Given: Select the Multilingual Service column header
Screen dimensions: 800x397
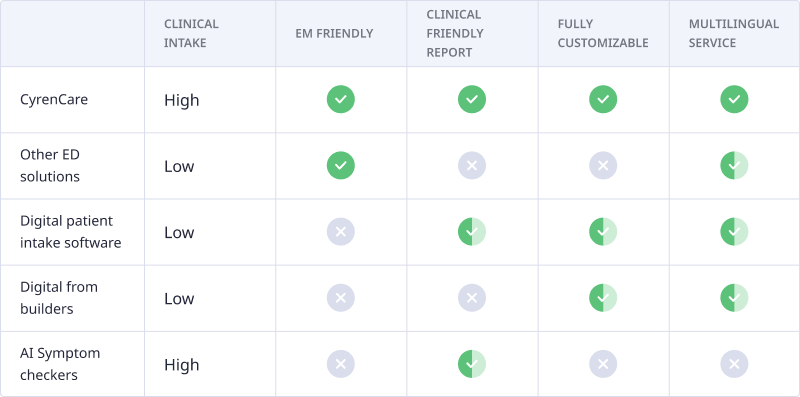Looking at the screenshot, I should [734, 34].
